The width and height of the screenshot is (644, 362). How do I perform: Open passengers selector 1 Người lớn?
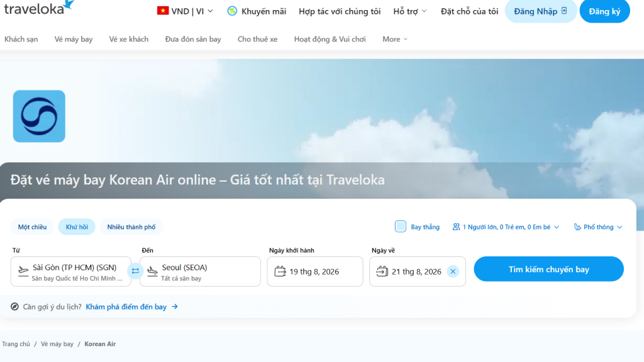pos(506,227)
